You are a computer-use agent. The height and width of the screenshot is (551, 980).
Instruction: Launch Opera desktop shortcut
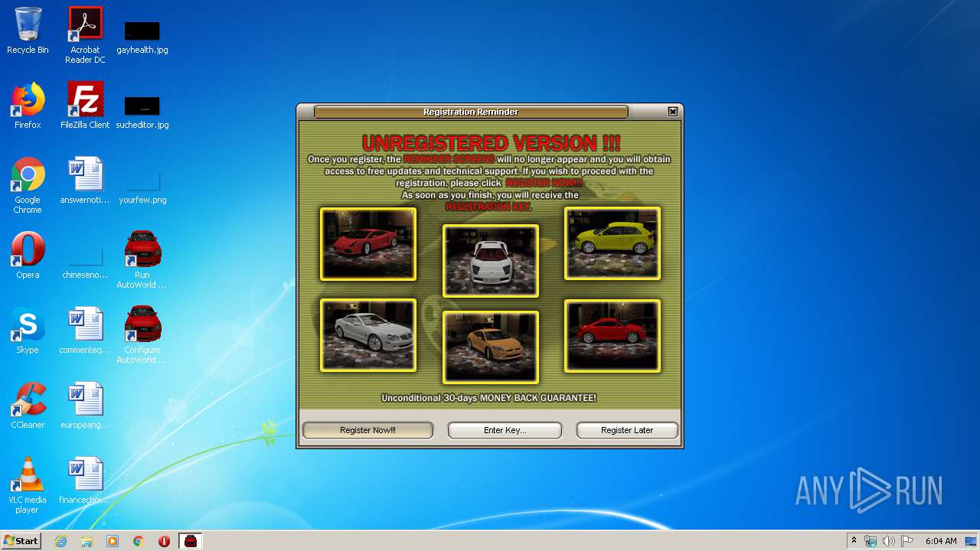point(28,256)
